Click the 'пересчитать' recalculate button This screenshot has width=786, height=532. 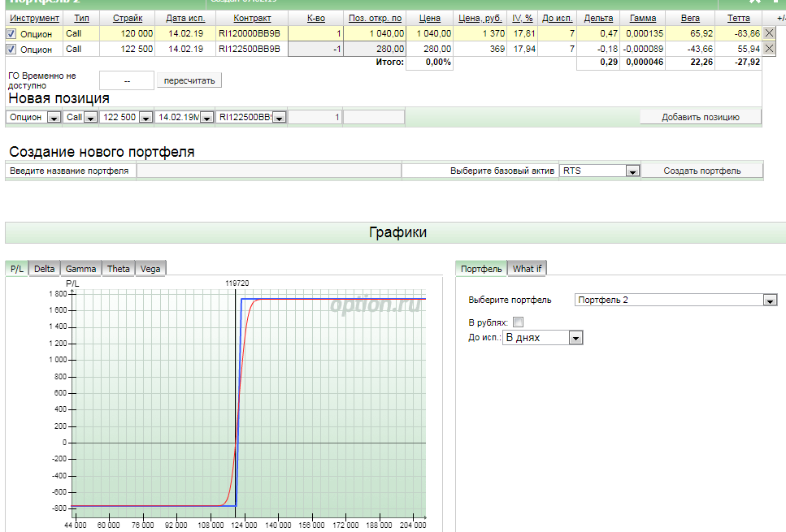click(189, 81)
